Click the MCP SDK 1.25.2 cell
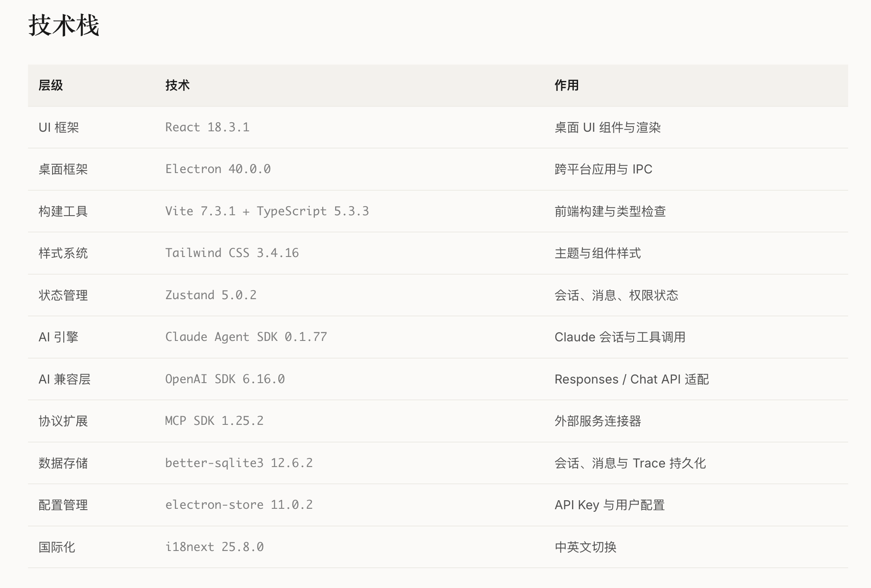Screen dimensions: 871x588 point(214,421)
